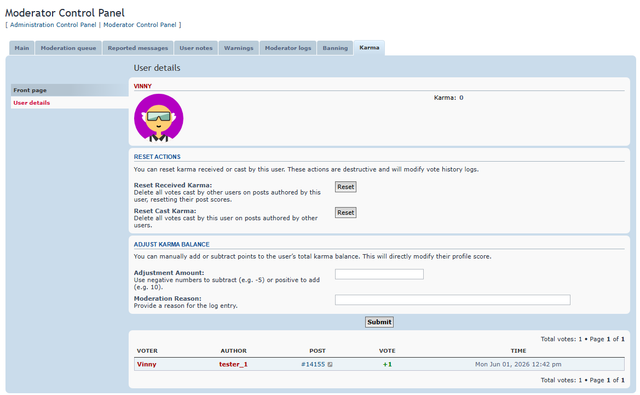Click the 'Moderation Reason:' label
Image resolution: width=640 pixels, height=395 pixels.
click(168, 298)
